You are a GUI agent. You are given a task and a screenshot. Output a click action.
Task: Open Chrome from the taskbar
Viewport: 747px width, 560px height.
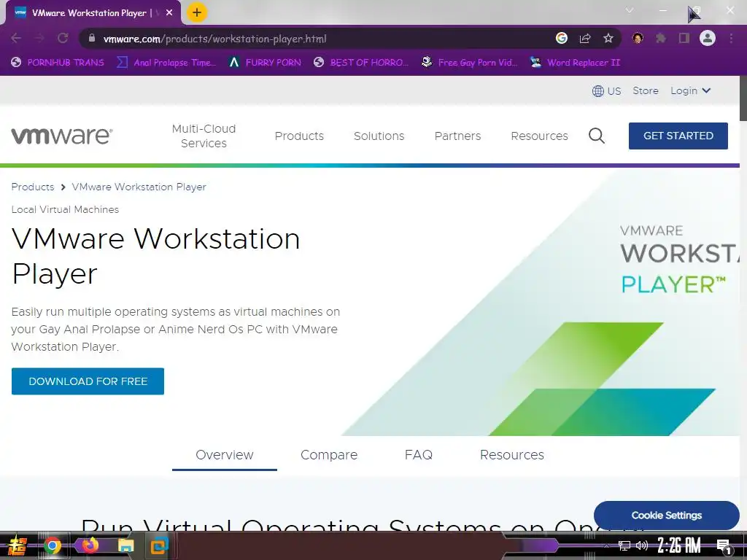(x=53, y=545)
